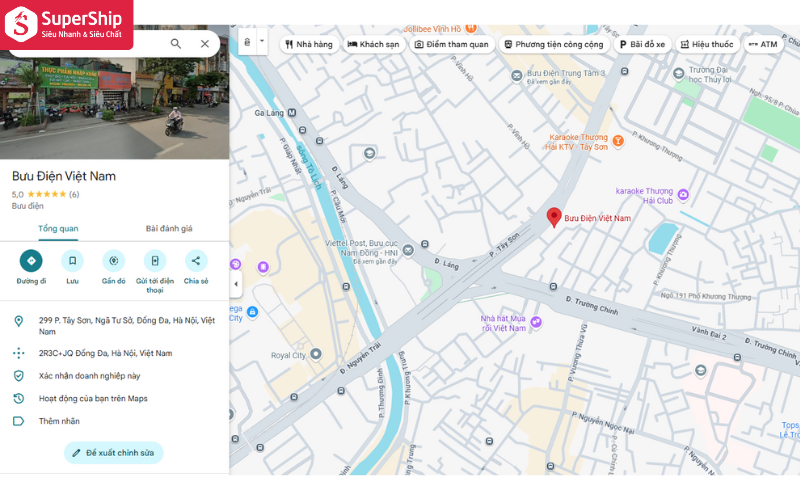Click karaoke Thượng Hải Club marker
Viewport: 800px width, 500px height.
point(683,194)
